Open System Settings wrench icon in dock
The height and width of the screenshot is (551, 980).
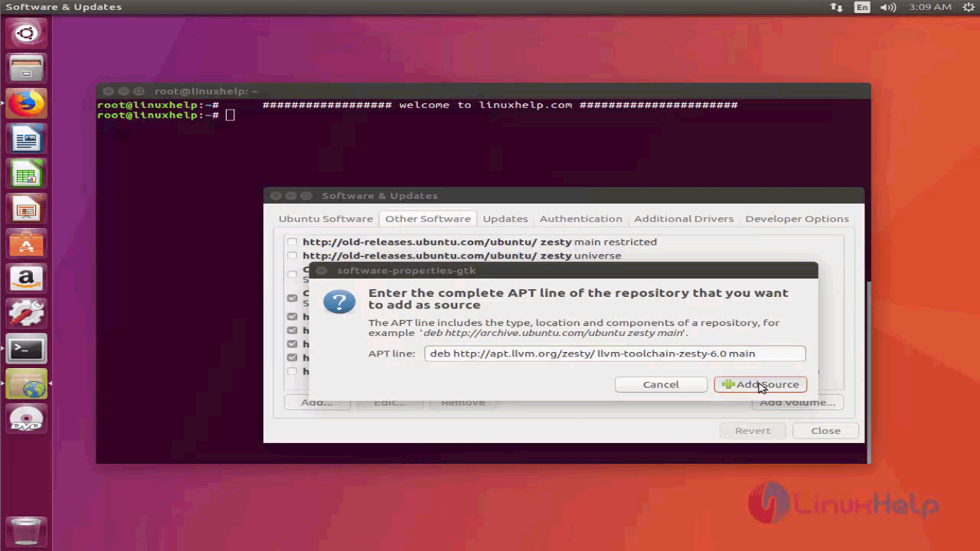26,315
